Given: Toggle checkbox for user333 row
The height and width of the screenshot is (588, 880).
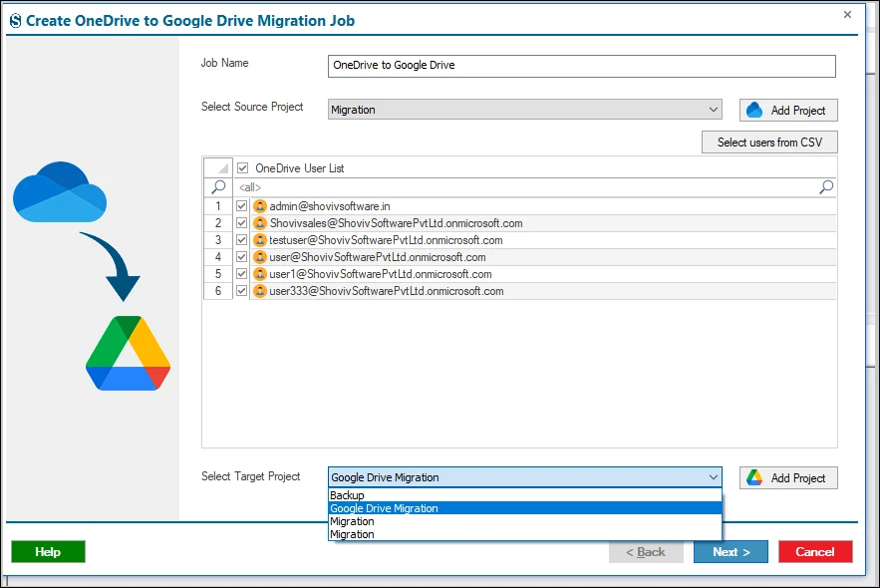Looking at the screenshot, I should [242, 291].
